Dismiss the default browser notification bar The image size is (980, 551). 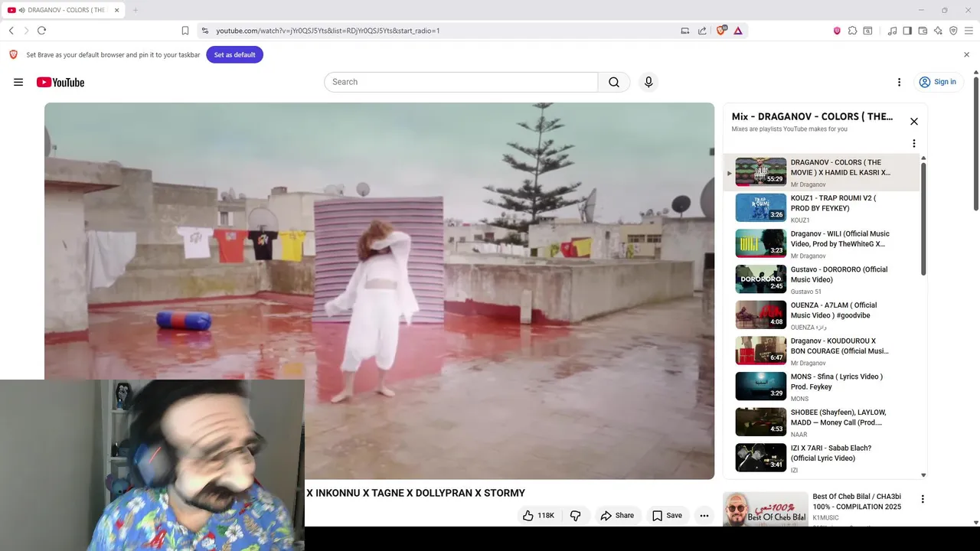966,54
